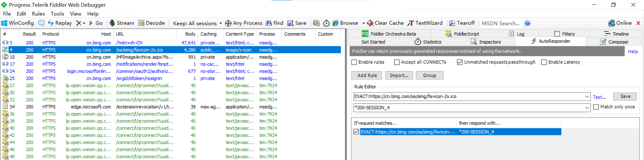The height and width of the screenshot is (160, 644).
Task: Open the File menu
Action: (7, 14)
